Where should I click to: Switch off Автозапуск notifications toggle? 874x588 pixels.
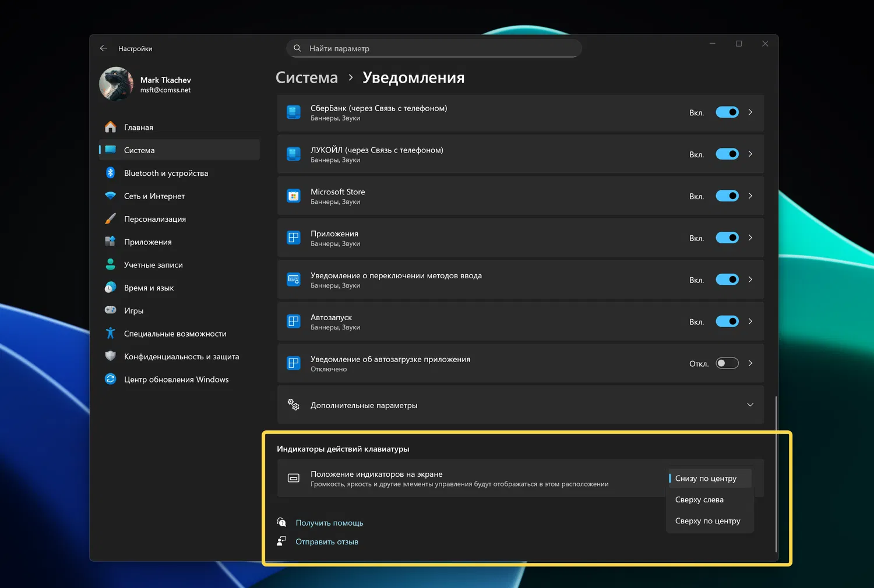tap(727, 321)
